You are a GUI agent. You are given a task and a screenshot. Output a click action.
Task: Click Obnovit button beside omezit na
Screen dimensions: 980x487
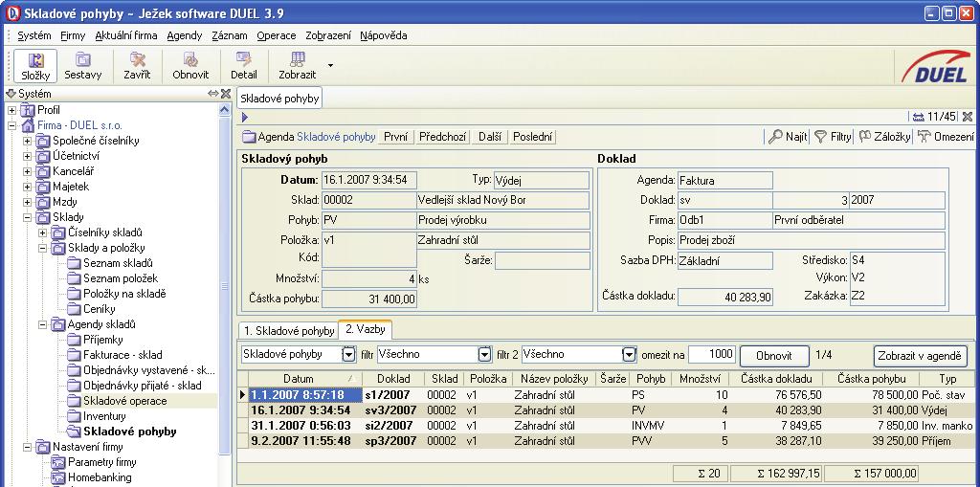(773, 356)
